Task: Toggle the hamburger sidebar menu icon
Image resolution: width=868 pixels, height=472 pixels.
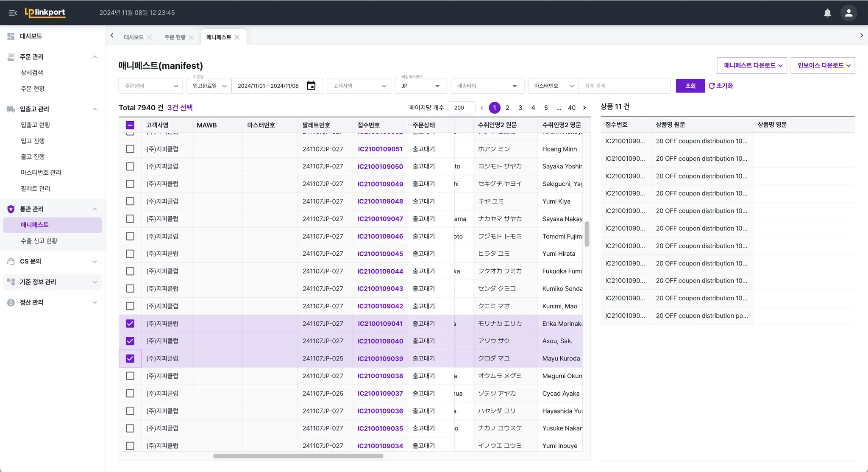Action: pyautogui.click(x=13, y=13)
